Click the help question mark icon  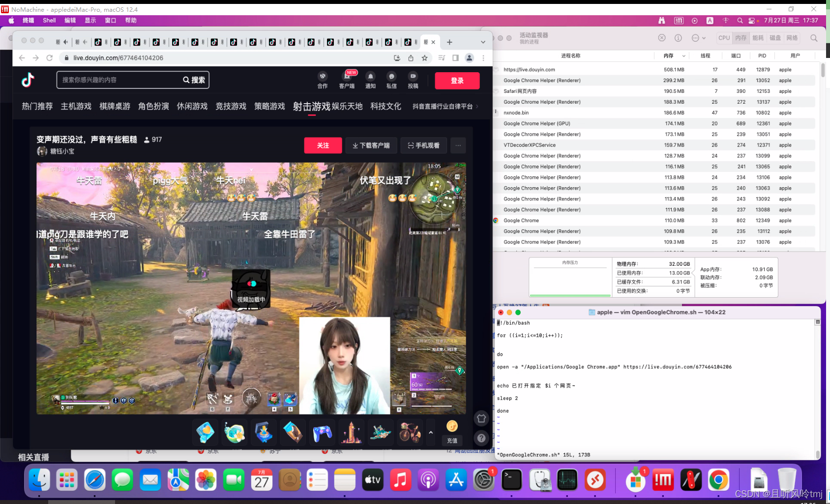(x=481, y=438)
